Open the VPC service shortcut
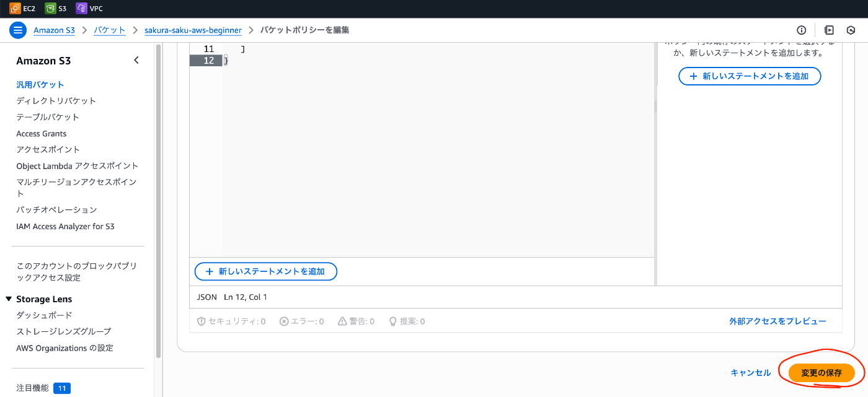Viewport: 868px width, 397px height. point(89,9)
